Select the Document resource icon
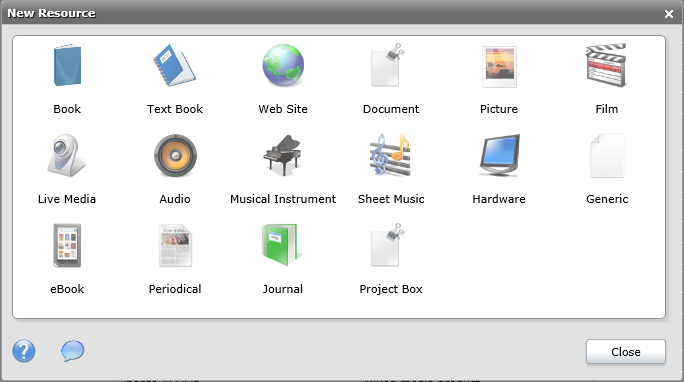 pos(388,65)
